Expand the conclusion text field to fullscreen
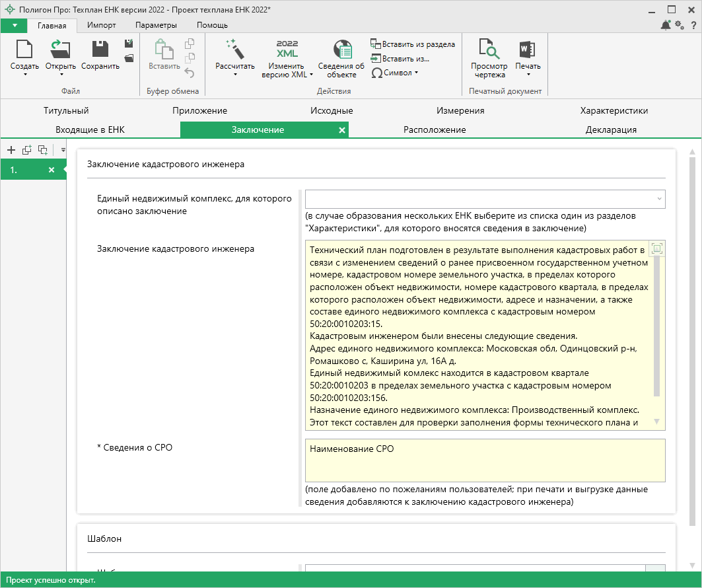Image resolution: width=702 pixels, height=588 pixels. coord(656,248)
